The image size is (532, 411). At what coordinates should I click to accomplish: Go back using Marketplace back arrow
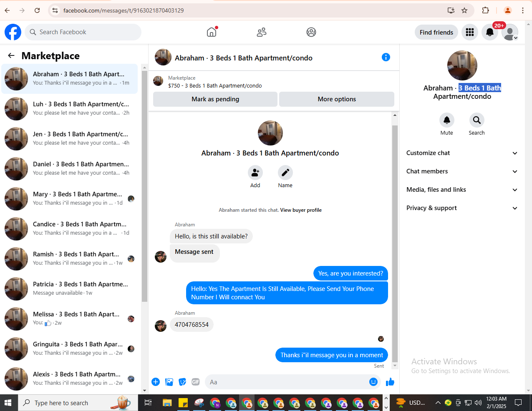11,55
